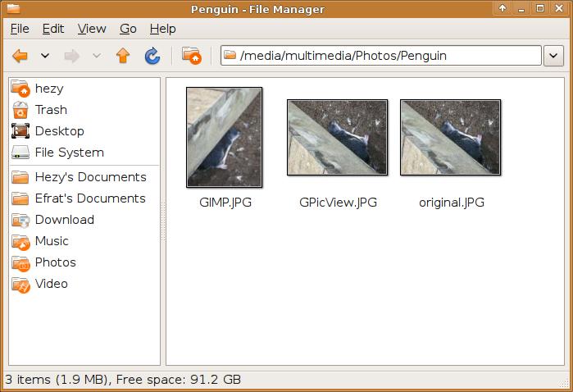
Task: Reload the current folder
Action: pos(152,56)
